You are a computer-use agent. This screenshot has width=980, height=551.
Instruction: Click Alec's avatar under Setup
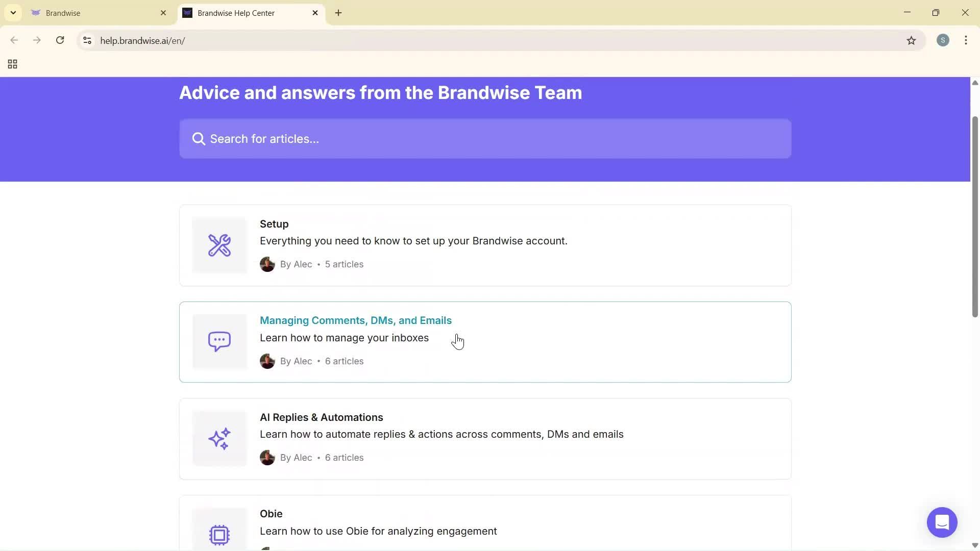[x=267, y=264]
